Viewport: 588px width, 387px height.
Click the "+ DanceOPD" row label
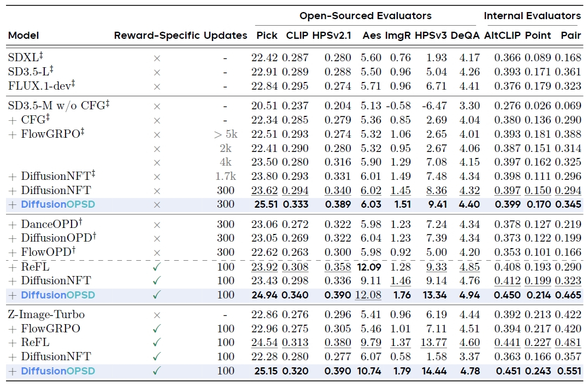(45, 224)
